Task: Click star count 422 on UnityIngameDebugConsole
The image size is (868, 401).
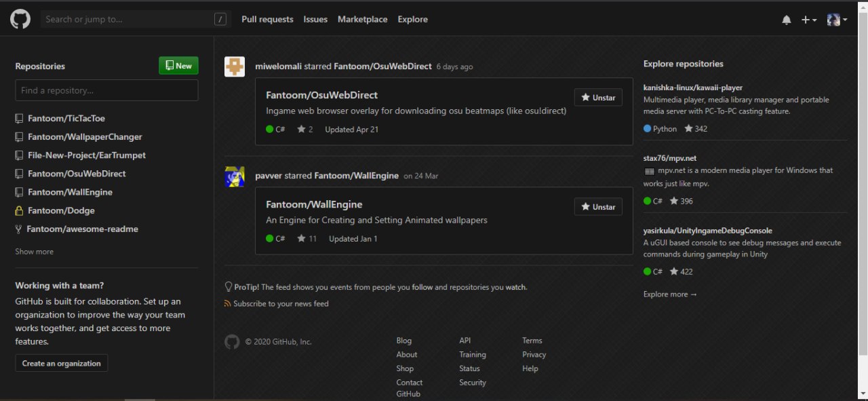Action: [x=681, y=271]
